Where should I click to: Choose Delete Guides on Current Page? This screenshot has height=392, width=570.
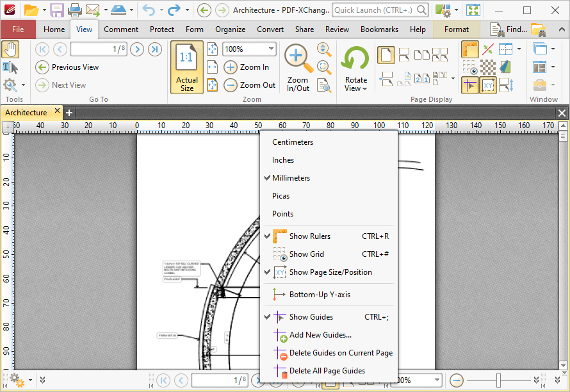click(329, 353)
